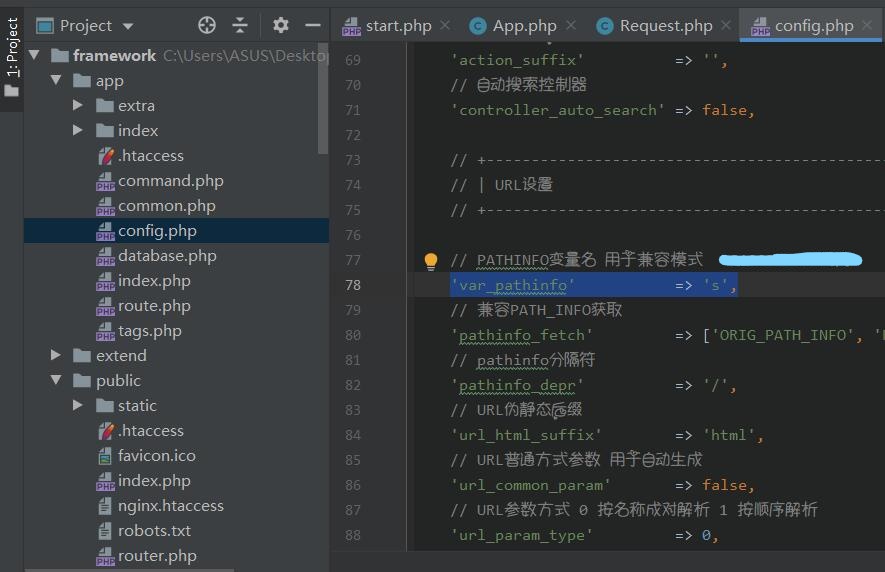This screenshot has width=885, height=572.
Task: Click the 'html' value on line 84
Action: (729, 435)
